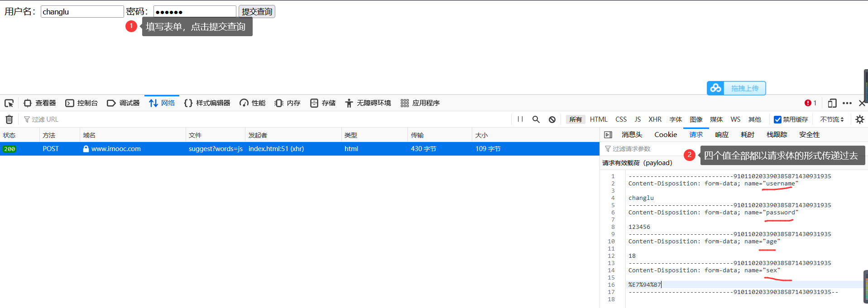
Task: Focus the 用户名 username input field
Action: [82, 11]
